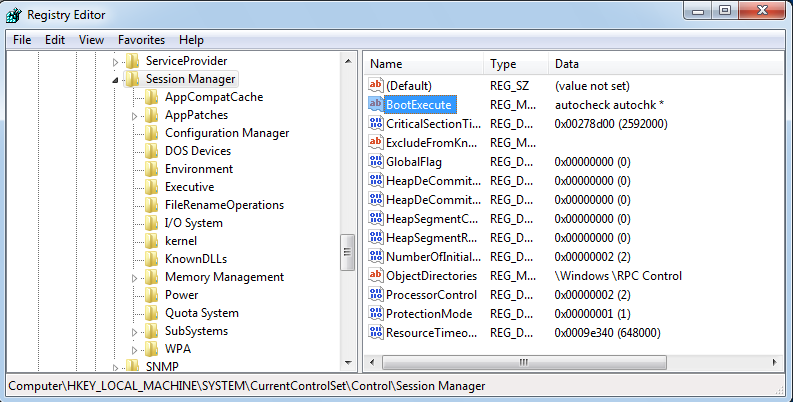Image resolution: width=793 pixels, height=402 pixels.
Task: Expand the AppPatches key
Action: 135,116
